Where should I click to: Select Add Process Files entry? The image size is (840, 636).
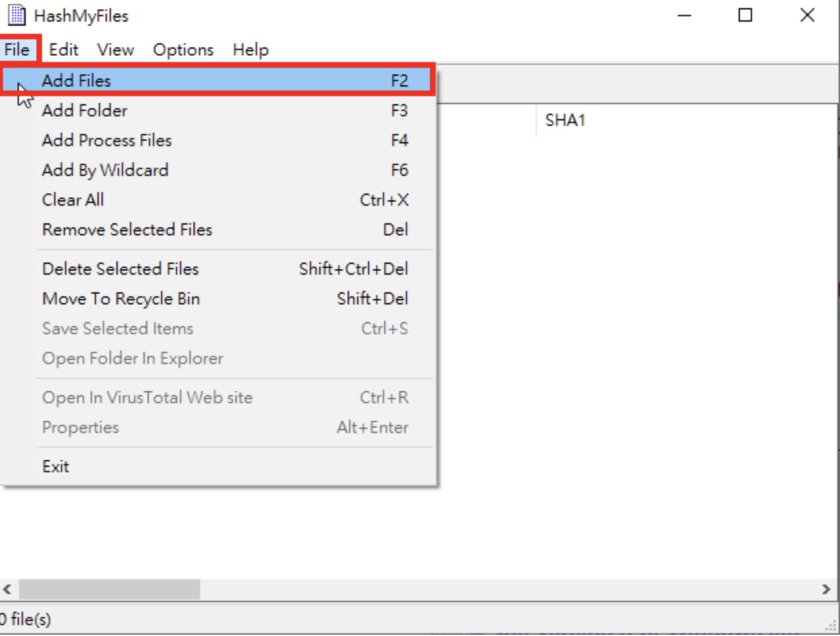[219, 140]
